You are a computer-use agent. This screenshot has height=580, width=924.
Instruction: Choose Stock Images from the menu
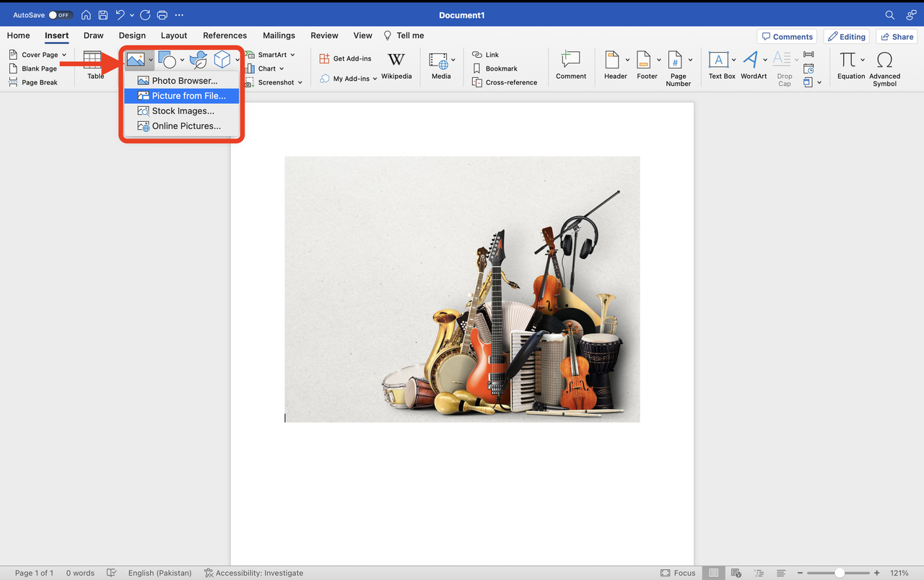[x=183, y=111]
